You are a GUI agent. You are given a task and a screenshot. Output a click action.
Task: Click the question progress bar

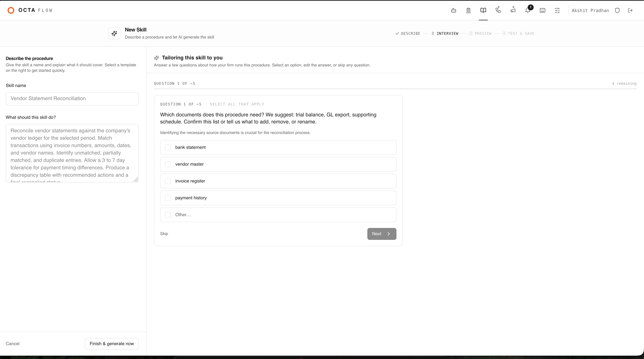coord(395,89)
